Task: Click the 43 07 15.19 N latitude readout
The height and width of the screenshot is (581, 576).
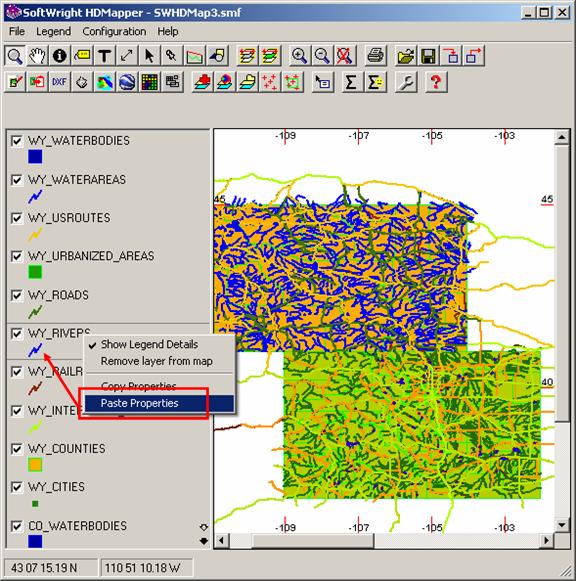Action: 50,568
